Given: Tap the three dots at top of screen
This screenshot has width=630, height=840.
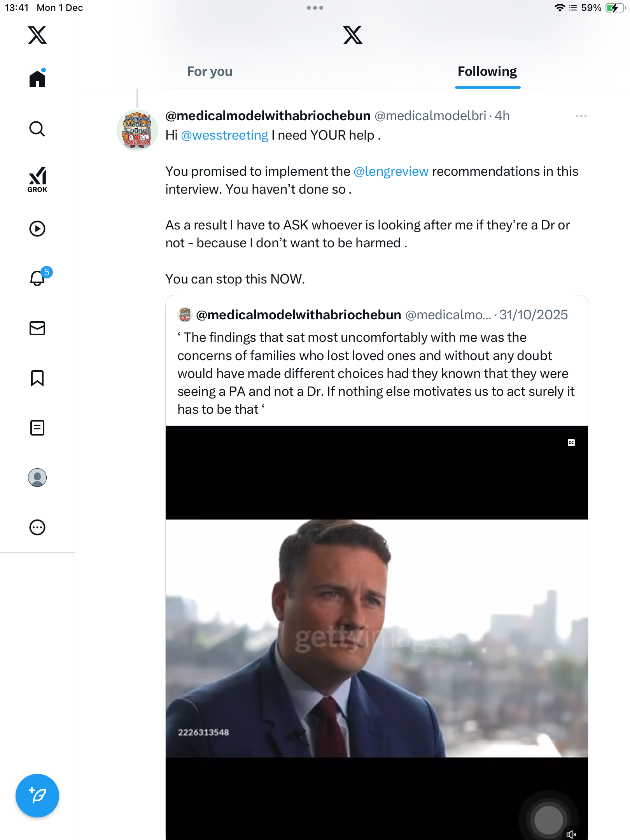Looking at the screenshot, I should point(315,8).
